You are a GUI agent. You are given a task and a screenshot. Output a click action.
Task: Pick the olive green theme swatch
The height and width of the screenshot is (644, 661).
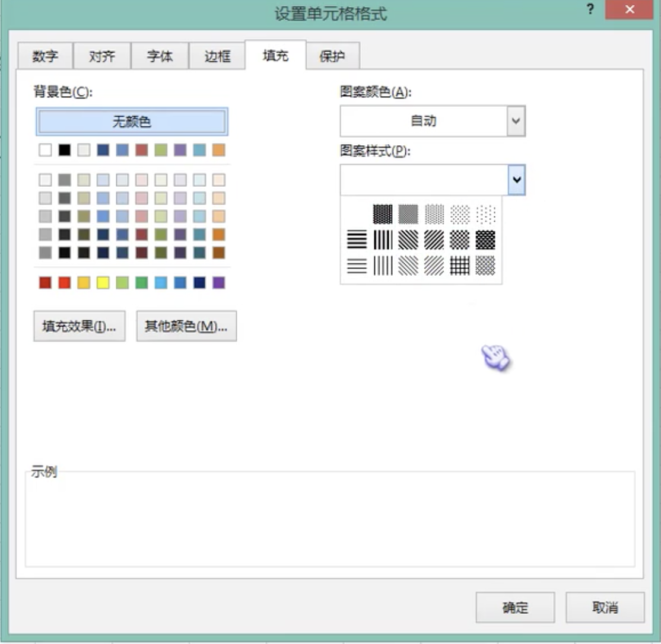tap(161, 150)
